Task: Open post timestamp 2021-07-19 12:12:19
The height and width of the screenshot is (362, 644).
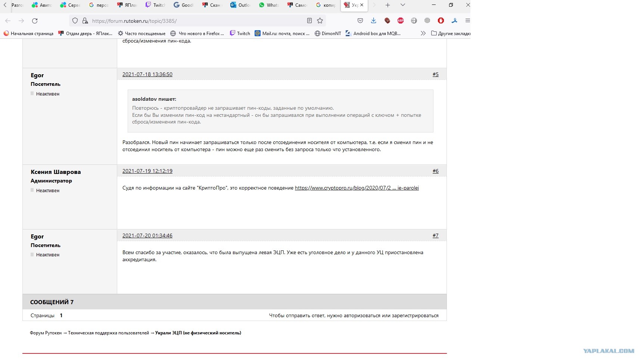Action: [147, 171]
